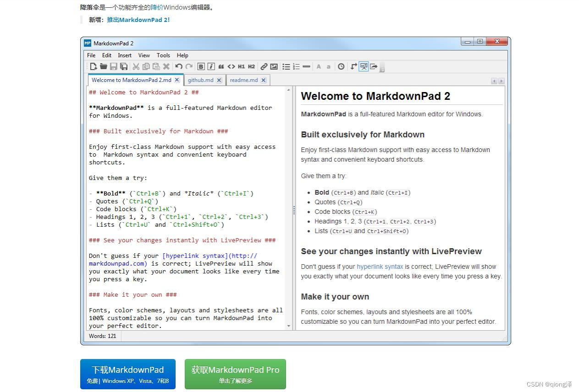Click the 下载MarkdownPad blue button
Image resolution: width=579 pixels, height=392 pixels.
tap(128, 374)
